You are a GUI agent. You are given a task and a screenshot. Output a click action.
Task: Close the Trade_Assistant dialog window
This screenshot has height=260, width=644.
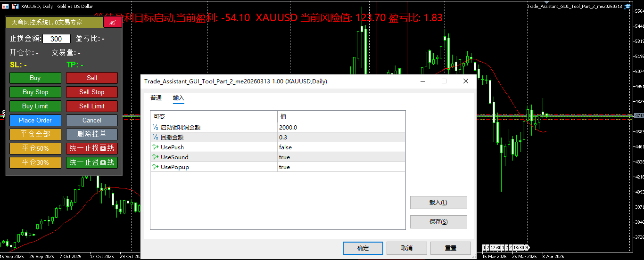coord(466,81)
